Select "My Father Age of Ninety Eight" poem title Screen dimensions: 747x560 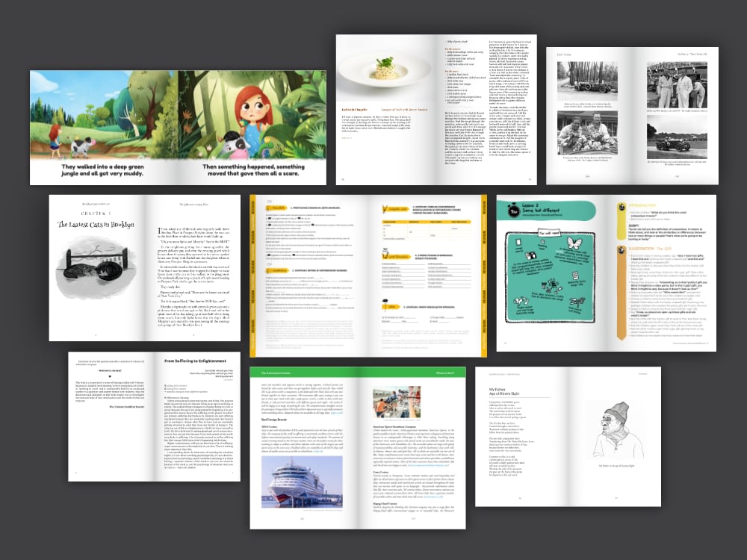[504, 391]
